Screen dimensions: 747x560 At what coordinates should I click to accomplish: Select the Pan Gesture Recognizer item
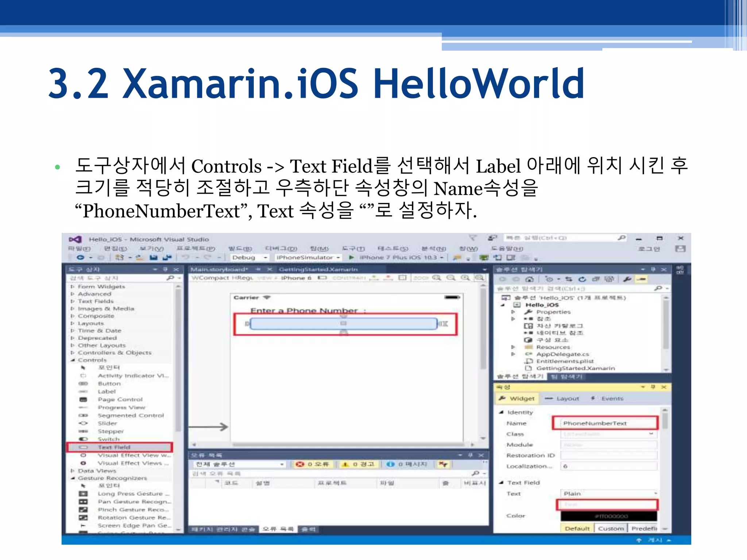tap(125, 502)
